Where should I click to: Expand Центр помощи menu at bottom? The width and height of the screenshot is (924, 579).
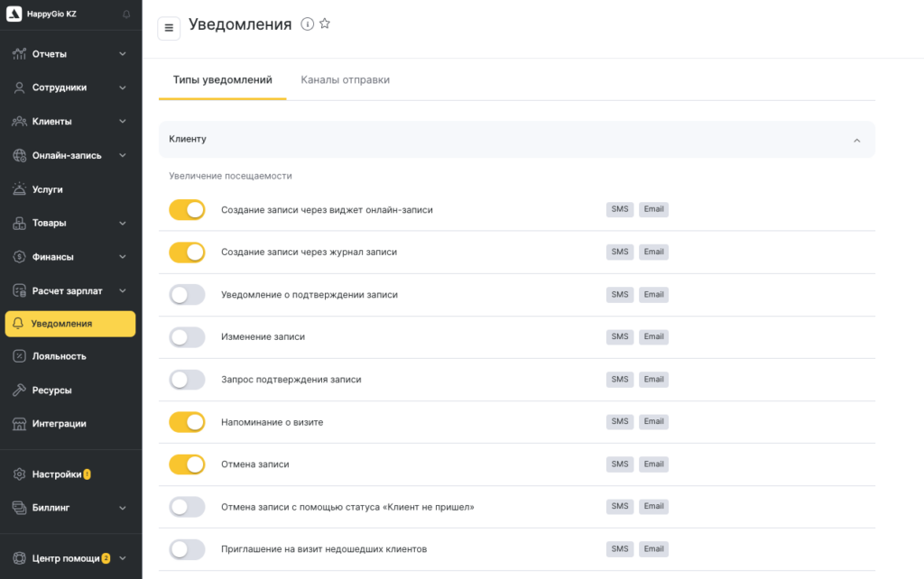[x=123, y=558]
